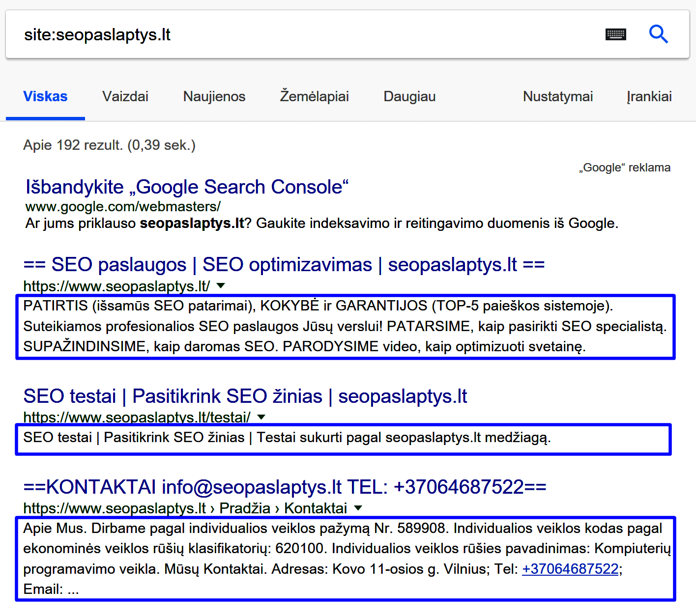The width and height of the screenshot is (696, 616).
Task: Click the blue search magnifier icon
Action: (658, 34)
